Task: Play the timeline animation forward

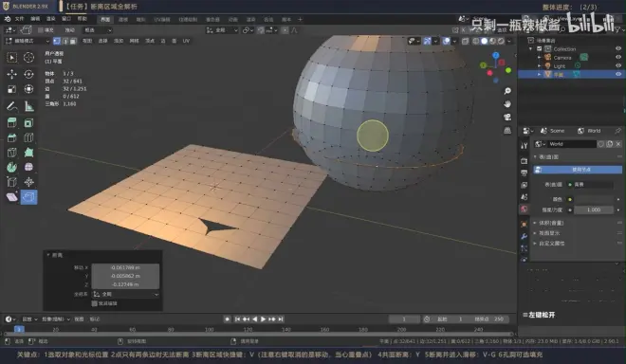Action: [x=263, y=319]
